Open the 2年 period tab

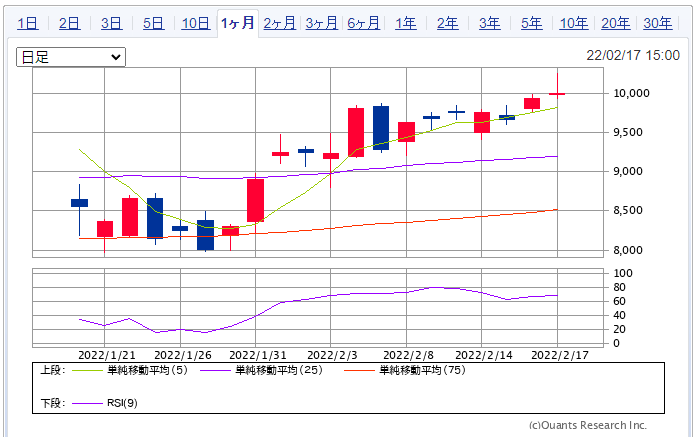[448, 23]
